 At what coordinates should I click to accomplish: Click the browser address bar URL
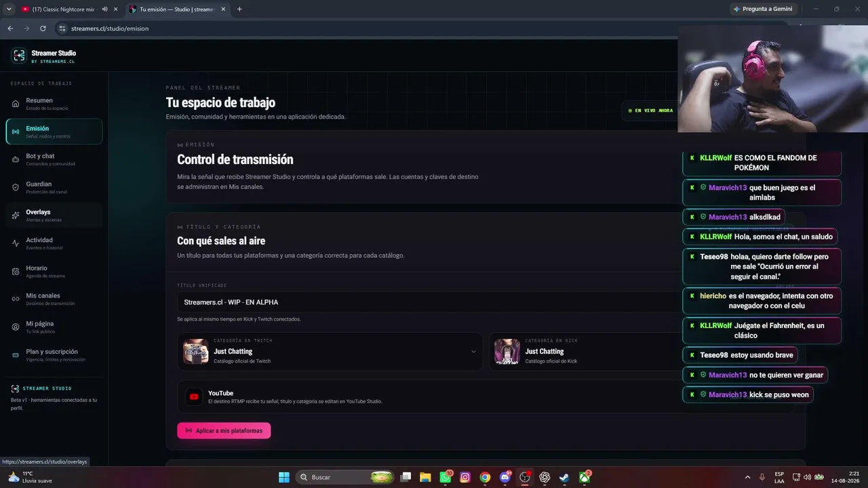[110, 28]
